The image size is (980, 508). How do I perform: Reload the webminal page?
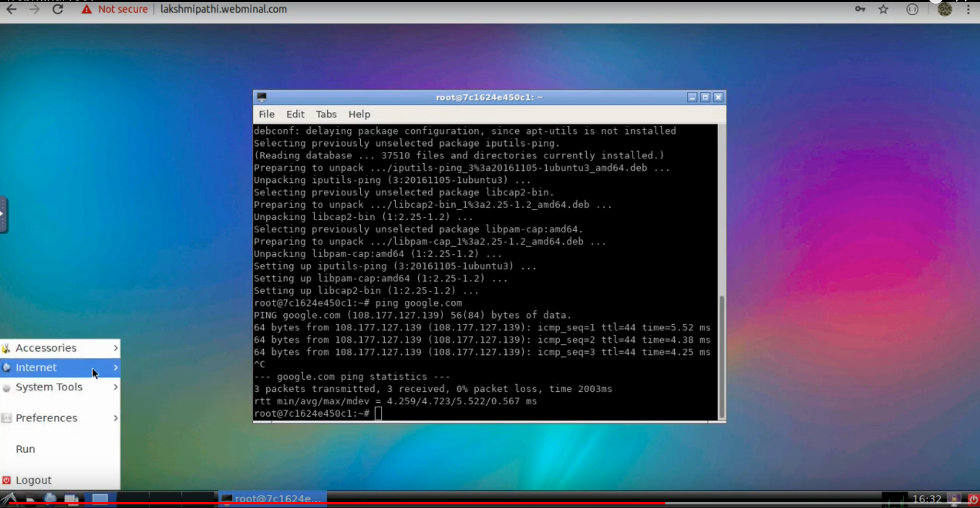coord(58,9)
